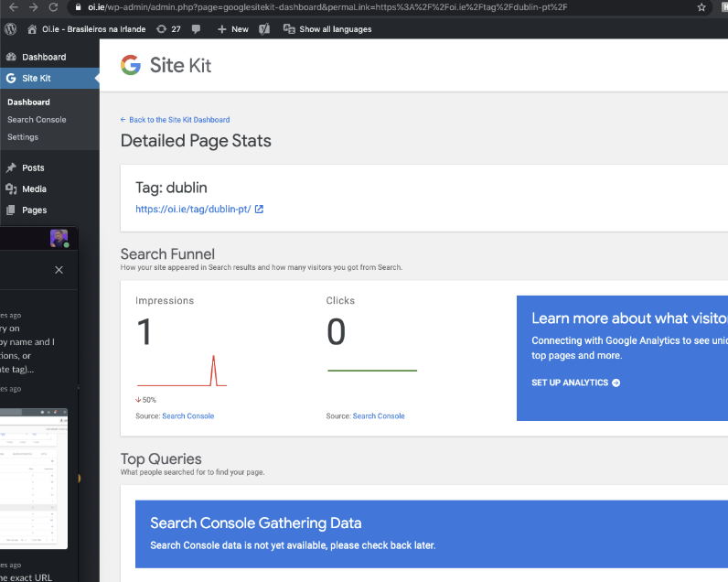Click SET UP ANALYTICS button
The image size is (728, 582).
click(x=575, y=383)
